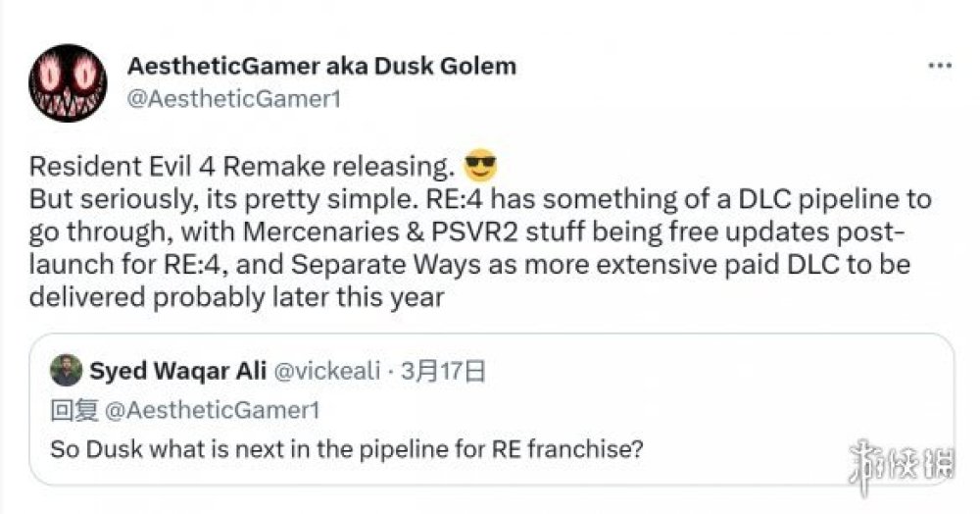
Task: Click Syed Waqar Ali's small avatar
Action: [x=66, y=371]
